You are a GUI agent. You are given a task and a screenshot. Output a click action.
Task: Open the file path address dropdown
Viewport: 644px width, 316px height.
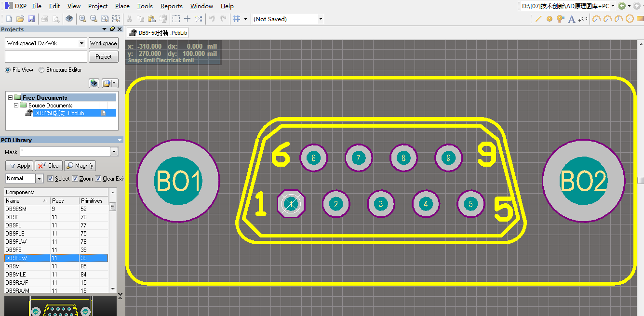pos(613,6)
